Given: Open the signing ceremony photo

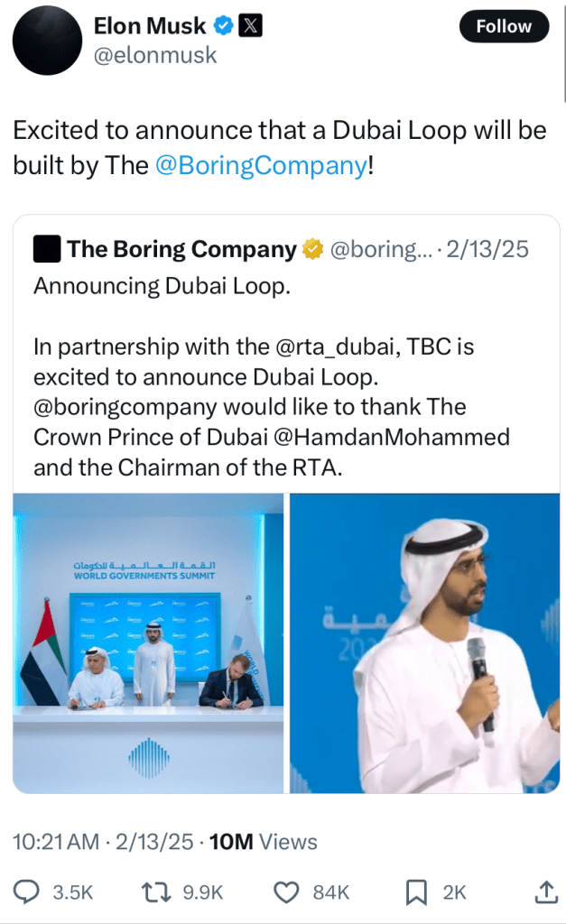Looking at the screenshot, I should 148,642.
